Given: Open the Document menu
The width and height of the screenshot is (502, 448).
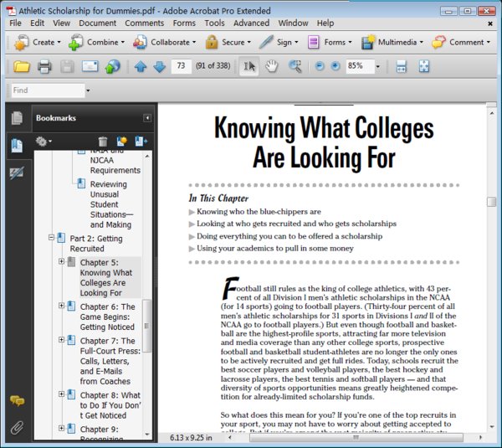Looking at the screenshot, I should pos(97,23).
